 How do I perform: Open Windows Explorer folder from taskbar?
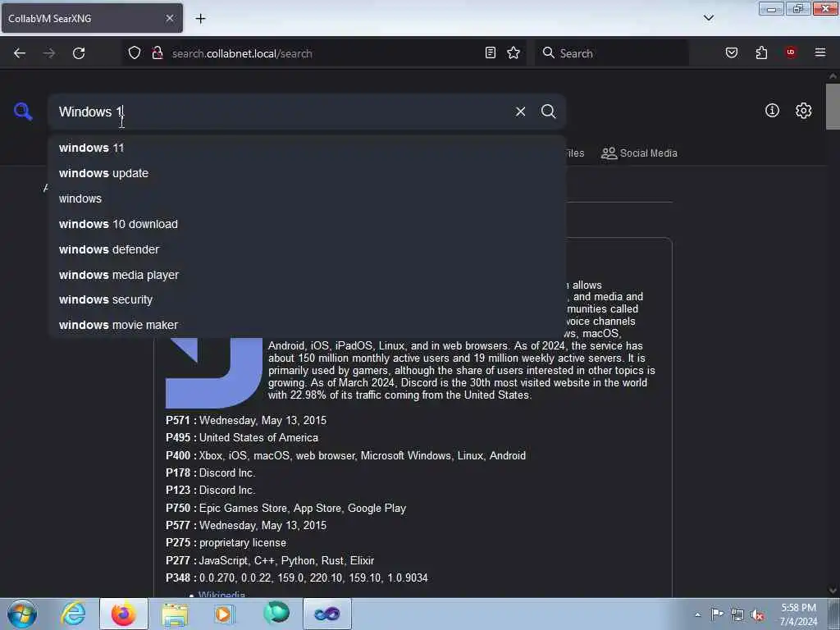click(175, 614)
